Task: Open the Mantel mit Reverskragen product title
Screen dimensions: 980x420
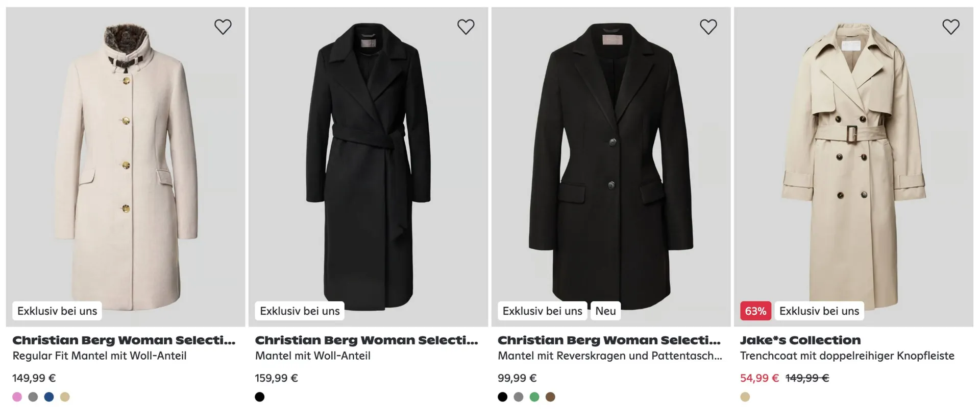Action: (x=609, y=356)
